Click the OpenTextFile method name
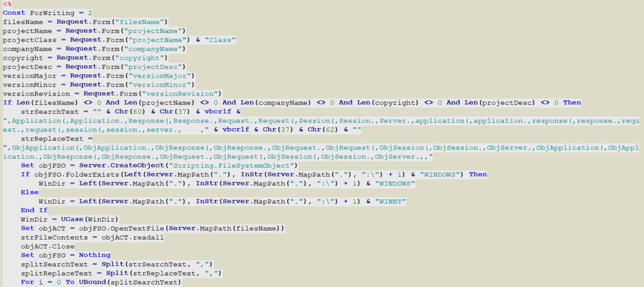Image resolution: width=644 pixels, height=287 pixels. click(x=137, y=228)
